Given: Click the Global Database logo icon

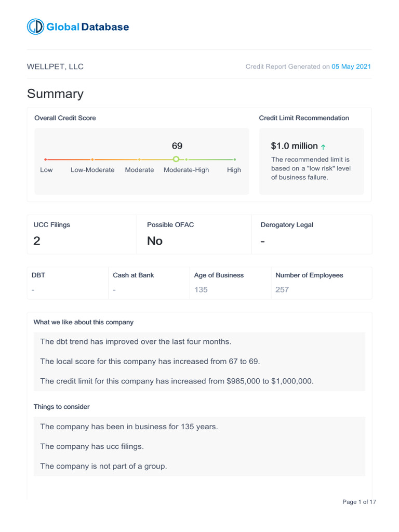Looking at the screenshot, I should (36, 27).
